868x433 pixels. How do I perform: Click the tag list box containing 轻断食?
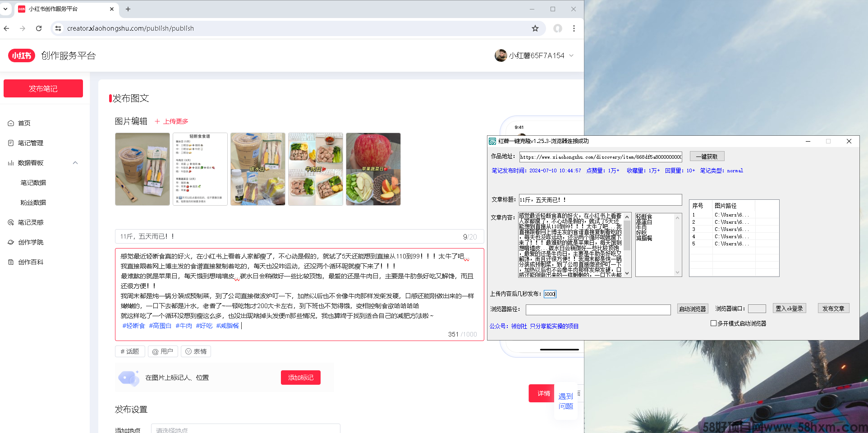[658, 245]
